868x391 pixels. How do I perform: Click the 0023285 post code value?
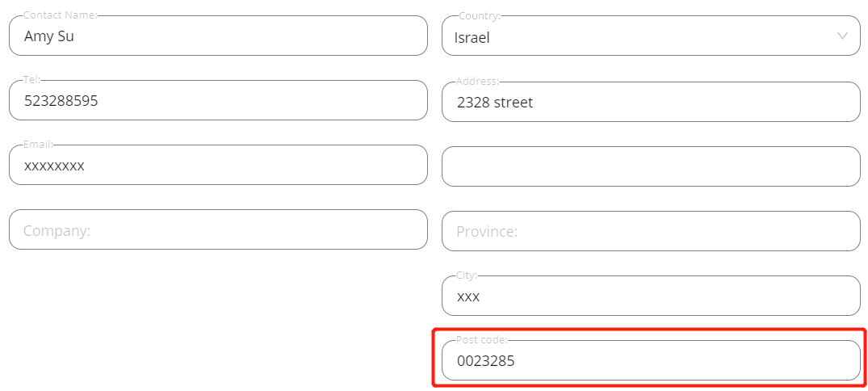click(485, 361)
